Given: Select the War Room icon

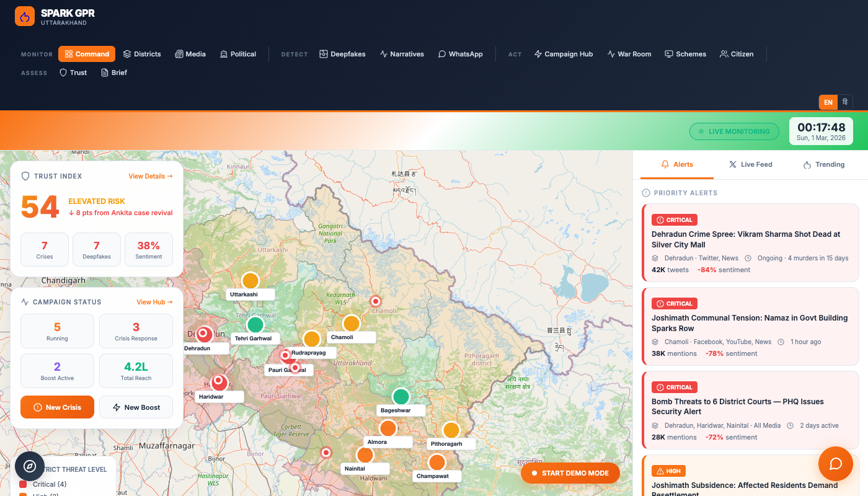Looking at the screenshot, I should tap(629, 54).
